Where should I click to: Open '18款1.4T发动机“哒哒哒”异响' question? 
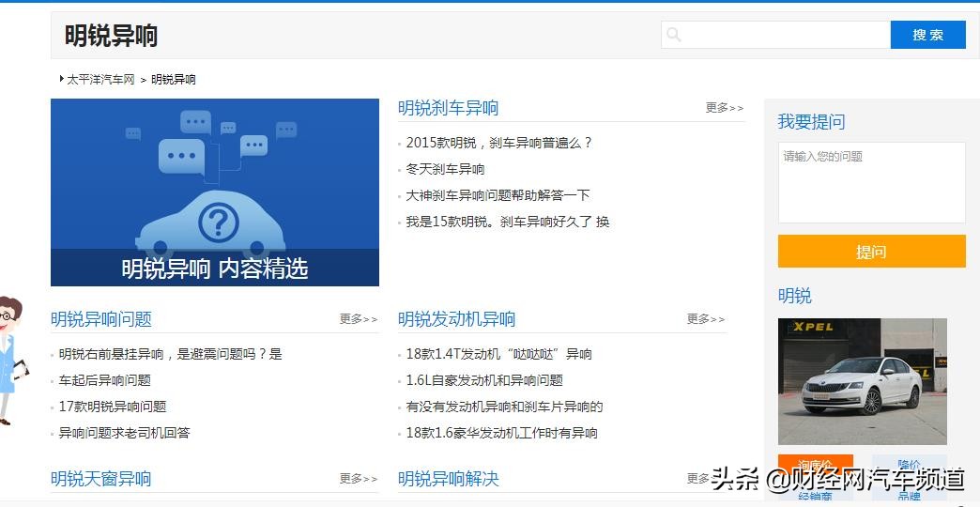point(498,354)
